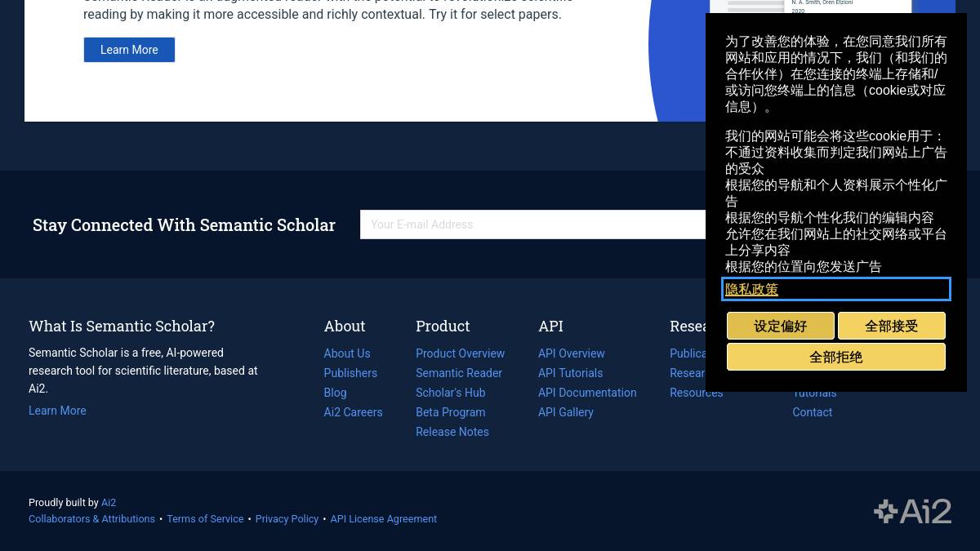Click the API column heading
The image size is (980, 551).
pyautogui.click(x=550, y=326)
